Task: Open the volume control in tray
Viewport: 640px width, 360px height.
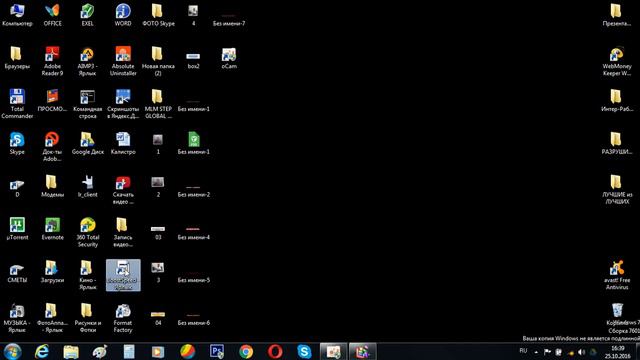Action: (x=581, y=352)
